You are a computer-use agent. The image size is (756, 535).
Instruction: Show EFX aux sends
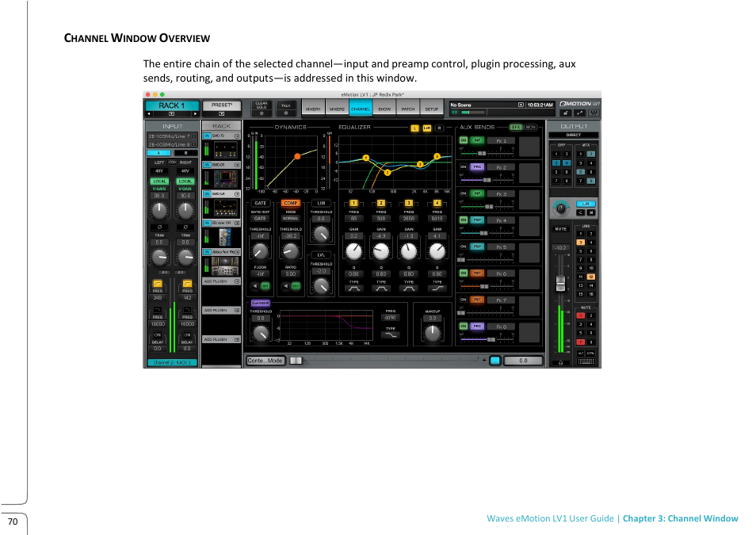(x=516, y=128)
